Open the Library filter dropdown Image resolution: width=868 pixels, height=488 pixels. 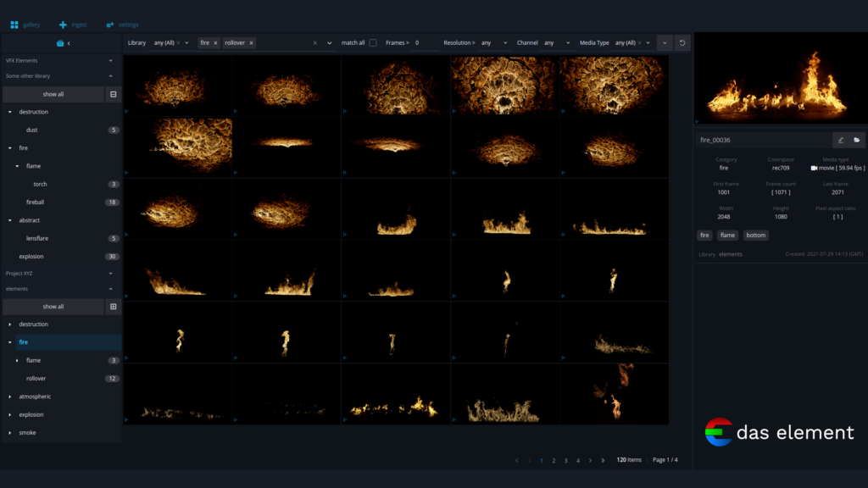tap(186, 43)
